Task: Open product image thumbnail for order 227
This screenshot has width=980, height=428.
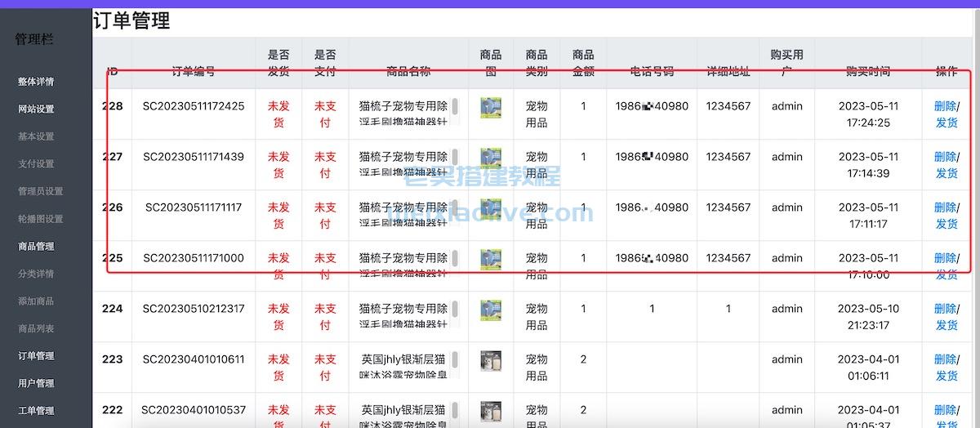Action: point(491,158)
